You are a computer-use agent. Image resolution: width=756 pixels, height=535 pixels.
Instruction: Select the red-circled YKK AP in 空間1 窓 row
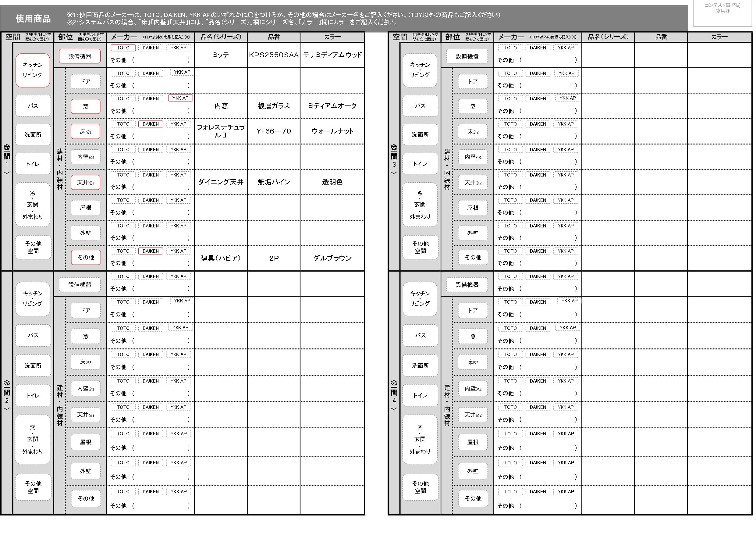tap(180, 98)
